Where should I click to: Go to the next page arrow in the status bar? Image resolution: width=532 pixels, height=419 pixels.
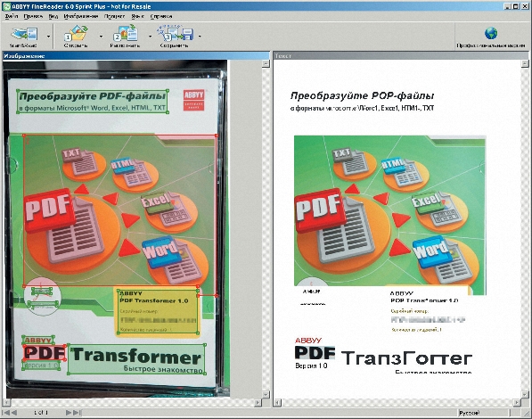pyautogui.click(x=69, y=413)
